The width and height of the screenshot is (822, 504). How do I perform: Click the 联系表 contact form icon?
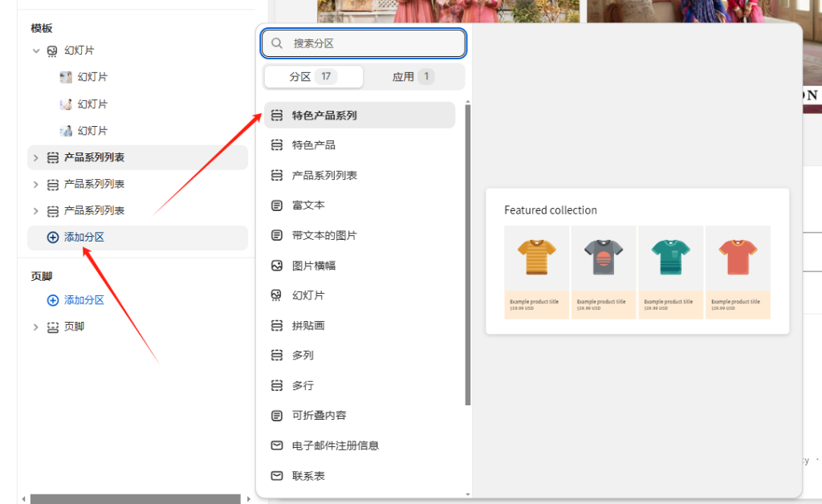coord(276,475)
